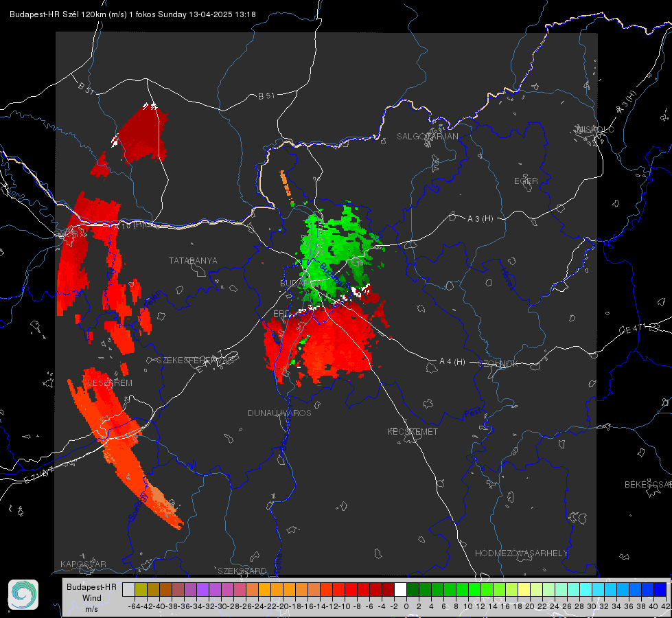Click the EGER city label
The width and height of the screenshot is (672, 618).
526,181
